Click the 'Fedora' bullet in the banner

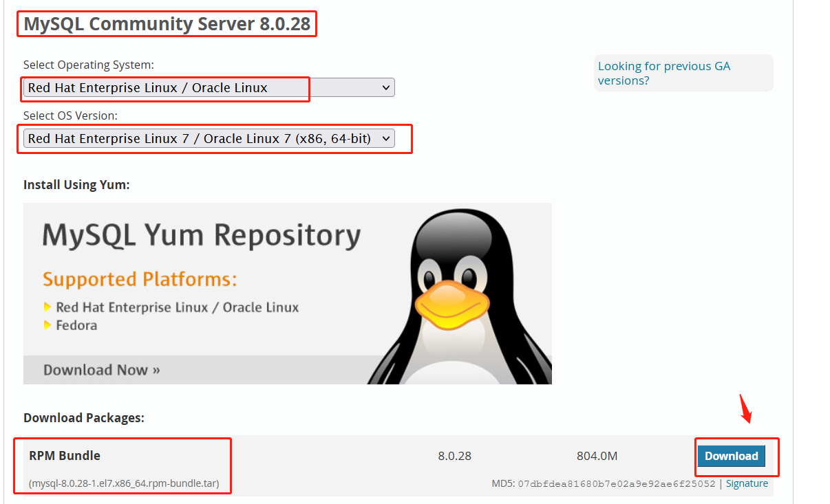(x=76, y=325)
